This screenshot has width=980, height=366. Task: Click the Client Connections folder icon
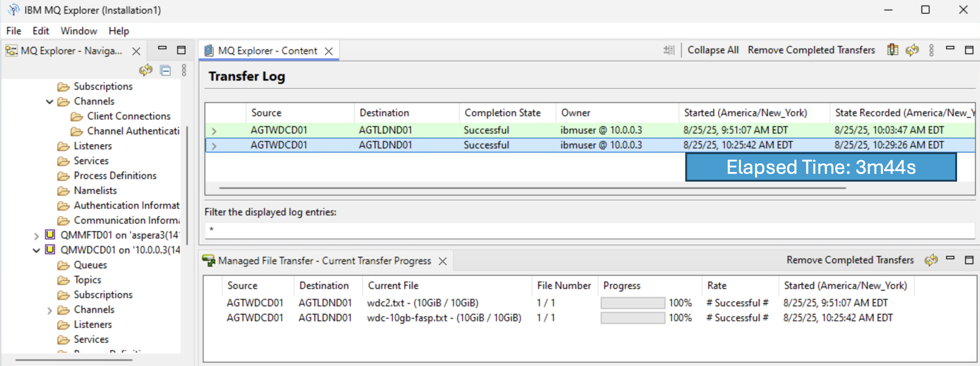[77, 116]
